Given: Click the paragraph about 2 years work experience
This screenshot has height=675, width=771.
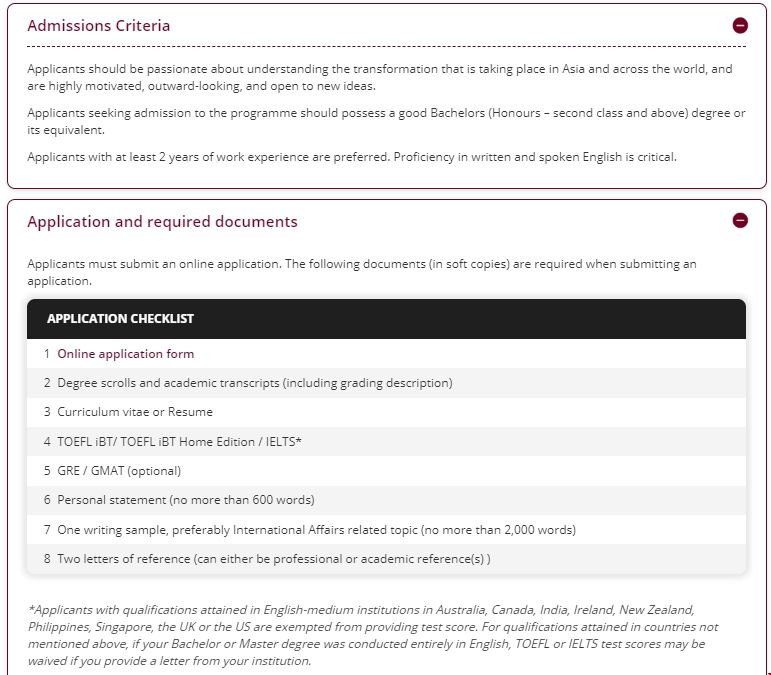Looking at the screenshot, I should pyautogui.click(x=352, y=157).
